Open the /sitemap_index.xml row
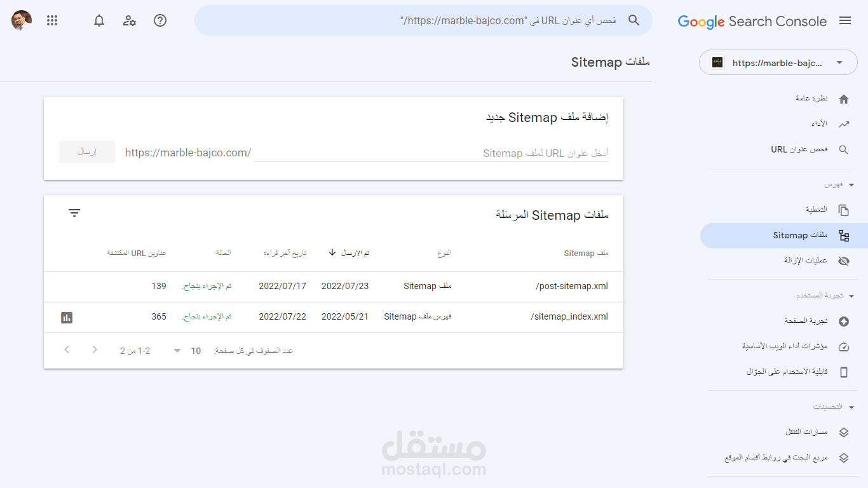Screen dimensions: 868x488 point(334,317)
